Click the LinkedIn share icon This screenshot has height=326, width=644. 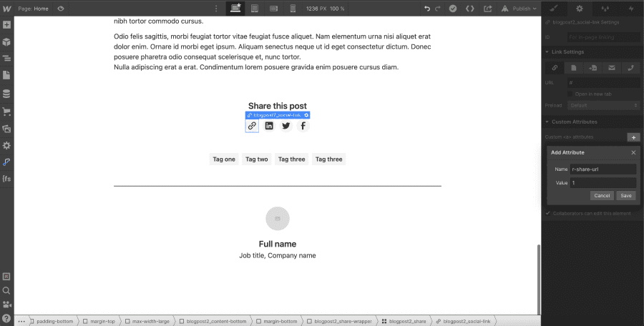[x=269, y=126]
